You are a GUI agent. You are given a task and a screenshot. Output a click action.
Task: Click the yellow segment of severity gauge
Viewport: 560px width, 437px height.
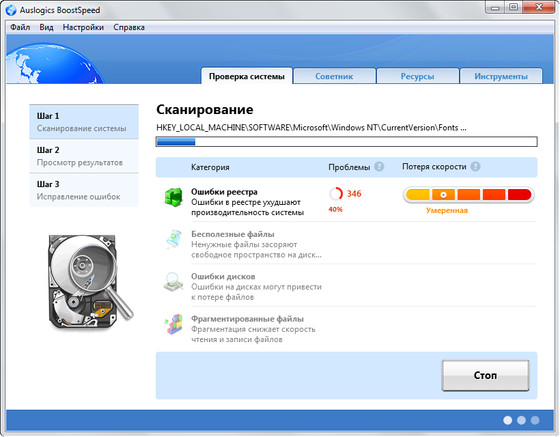(418, 195)
